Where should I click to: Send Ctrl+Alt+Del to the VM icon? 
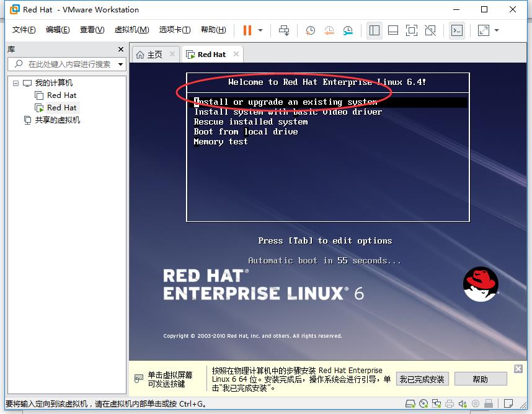284,30
